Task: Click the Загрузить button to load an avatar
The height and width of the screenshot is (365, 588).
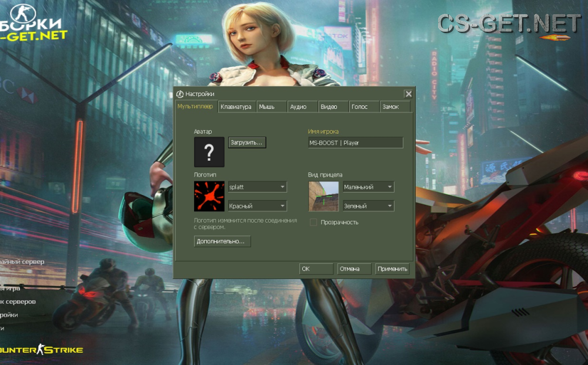Action: point(246,142)
